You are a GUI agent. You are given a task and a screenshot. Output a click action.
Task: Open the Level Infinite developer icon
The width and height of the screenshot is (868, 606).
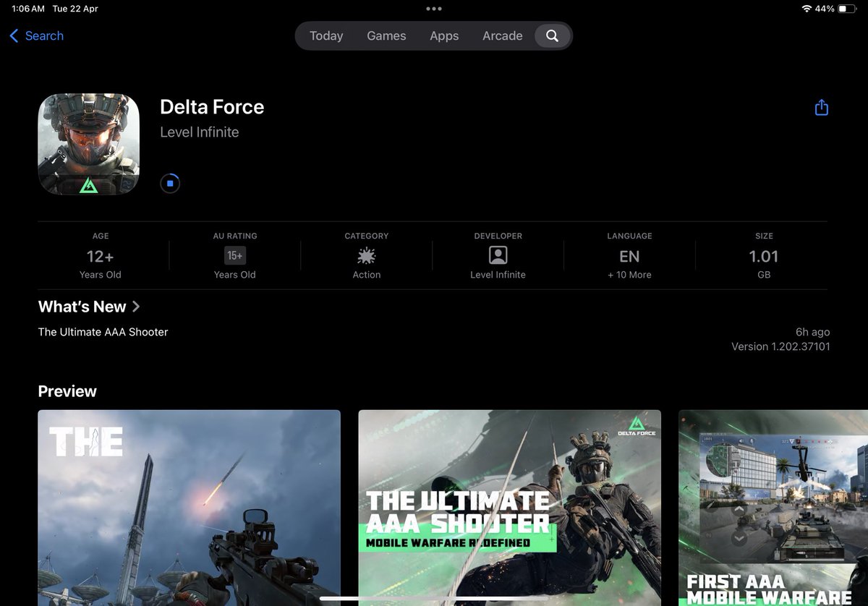pos(498,255)
